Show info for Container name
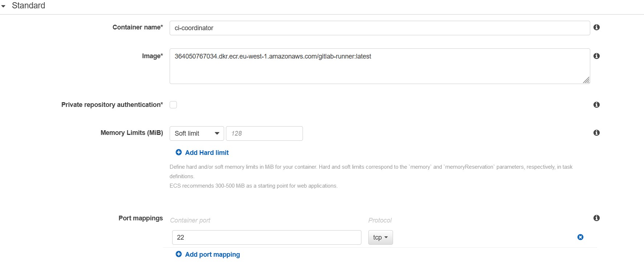Image resolution: width=644 pixels, height=264 pixels. 596,27
